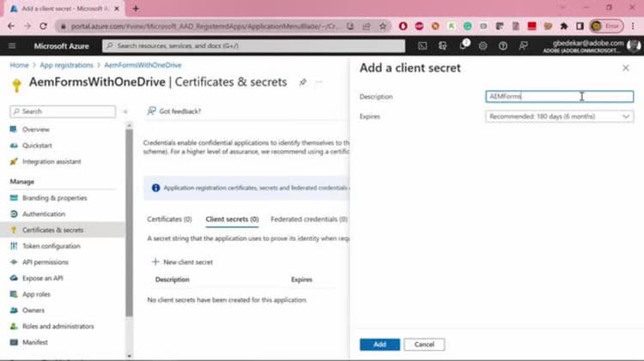Open Manifest menu item

pos(35,342)
